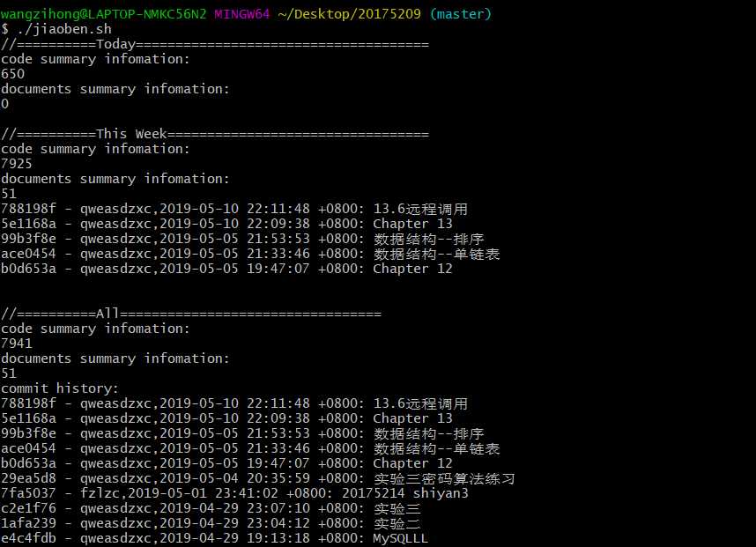
Task: Click the MySQLLL commit message
Action: coord(400,538)
